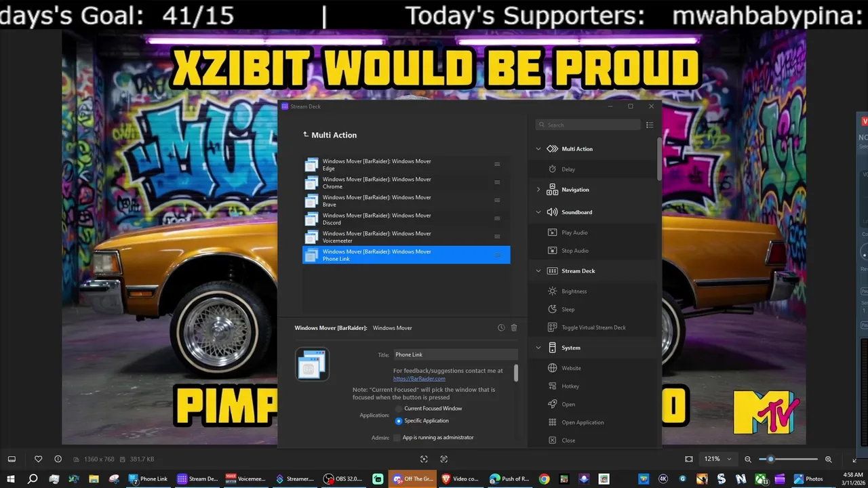Viewport: 868px width, 488px height.
Task: Click the trash icon to delete action
Action: [514, 328]
